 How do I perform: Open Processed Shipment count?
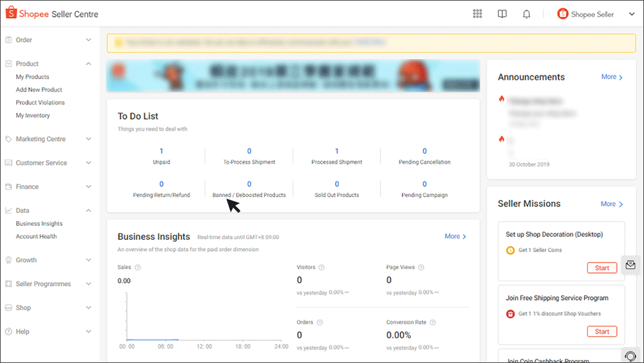(x=337, y=152)
